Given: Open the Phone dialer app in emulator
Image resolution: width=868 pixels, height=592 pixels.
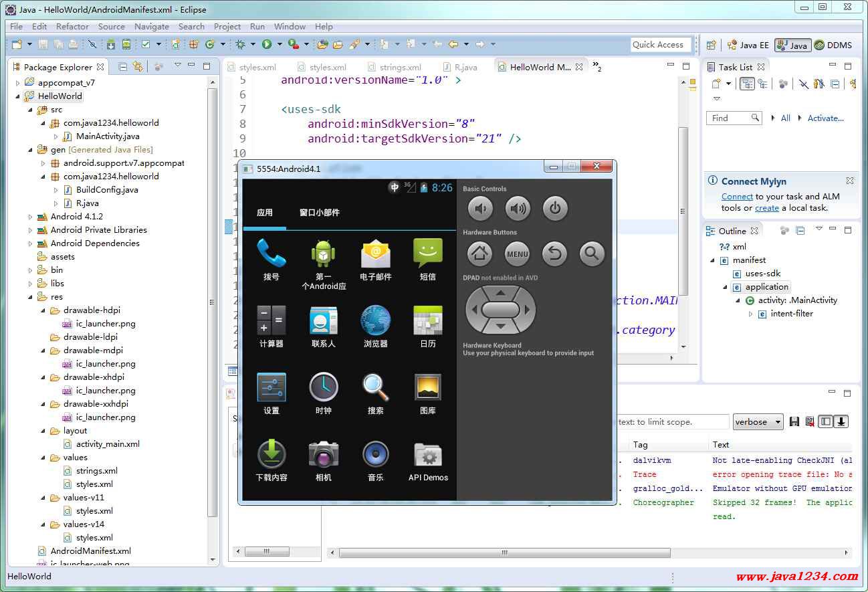Looking at the screenshot, I should [271, 260].
